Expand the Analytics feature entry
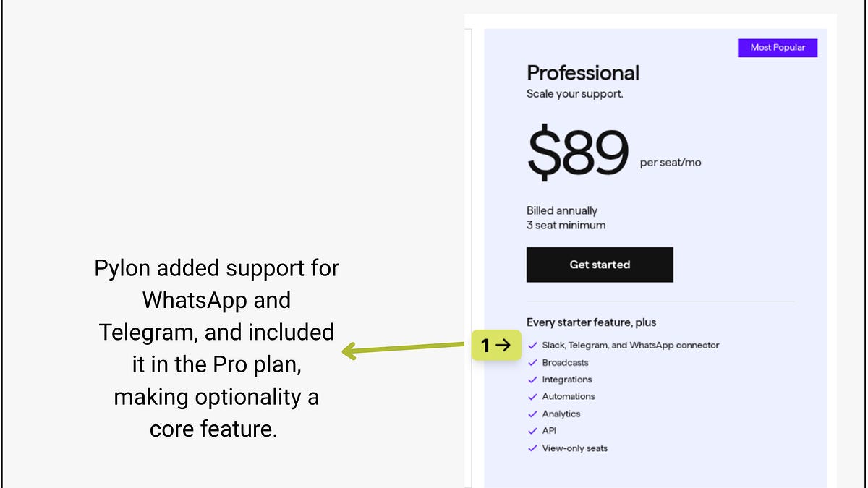 tap(561, 414)
